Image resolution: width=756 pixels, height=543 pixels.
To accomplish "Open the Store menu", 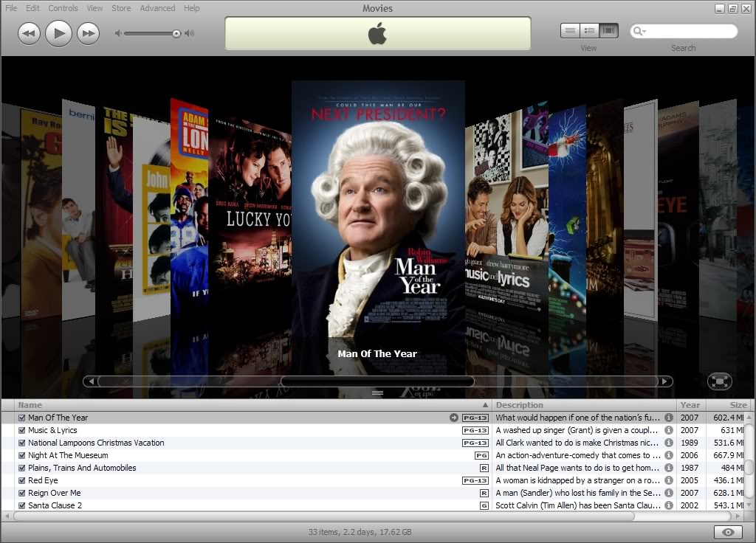I will pyautogui.click(x=121, y=8).
